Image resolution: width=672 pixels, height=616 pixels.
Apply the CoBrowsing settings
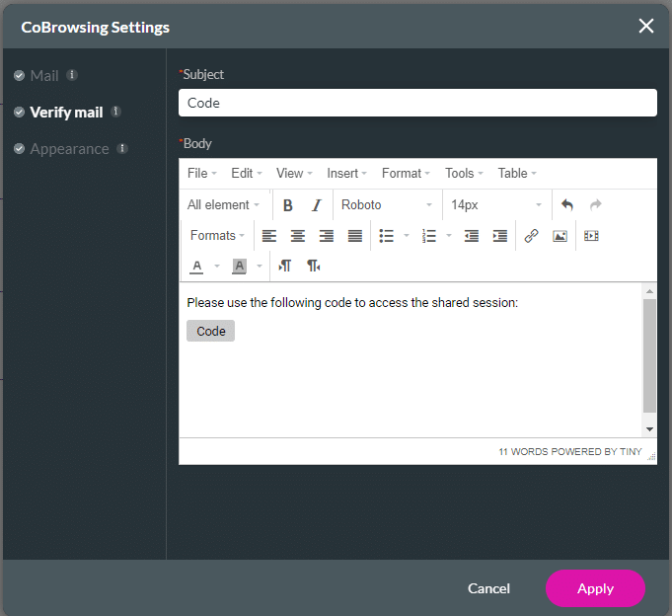pos(595,588)
